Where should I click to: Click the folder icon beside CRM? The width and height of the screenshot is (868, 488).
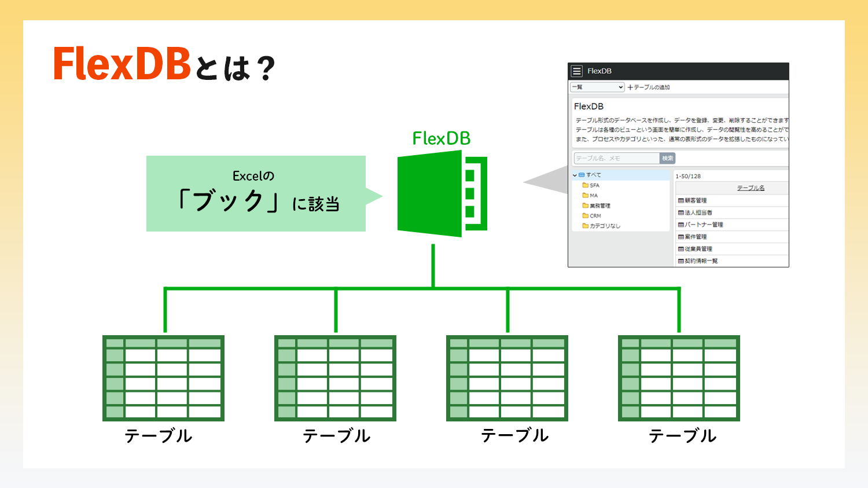click(x=586, y=216)
